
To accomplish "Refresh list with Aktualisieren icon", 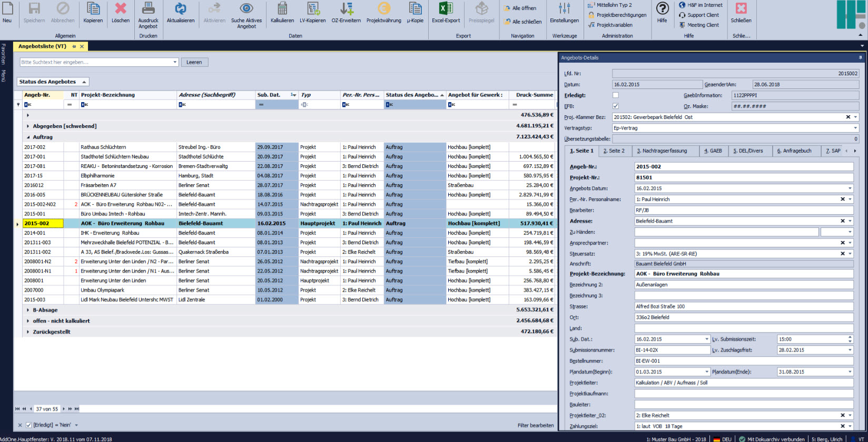I will pyautogui.click(x=181, y=9).
